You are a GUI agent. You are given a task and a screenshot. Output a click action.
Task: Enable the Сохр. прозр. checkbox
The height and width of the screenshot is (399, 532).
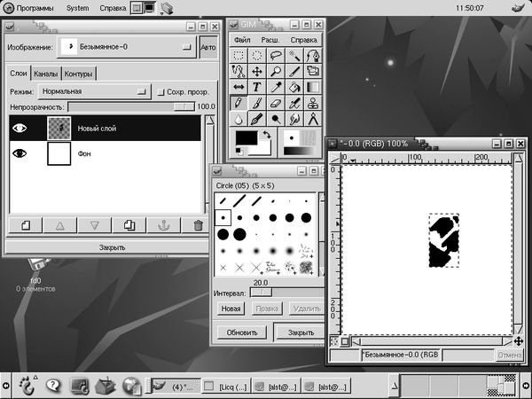(x=160, y=91)
